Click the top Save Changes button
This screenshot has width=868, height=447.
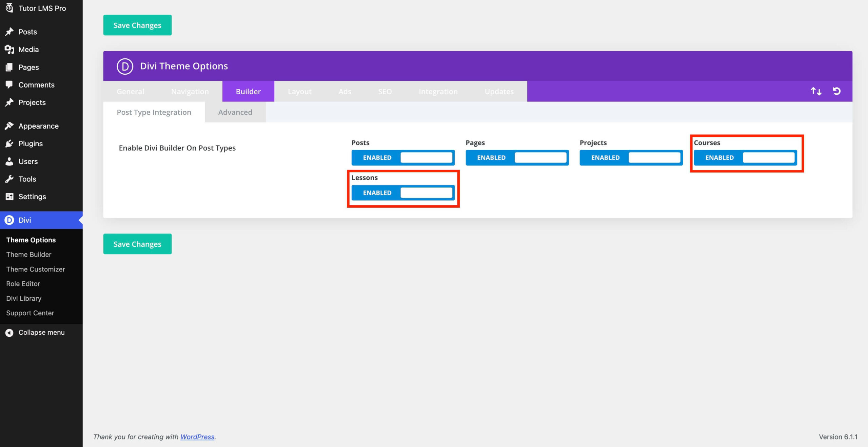coord(137,25)
